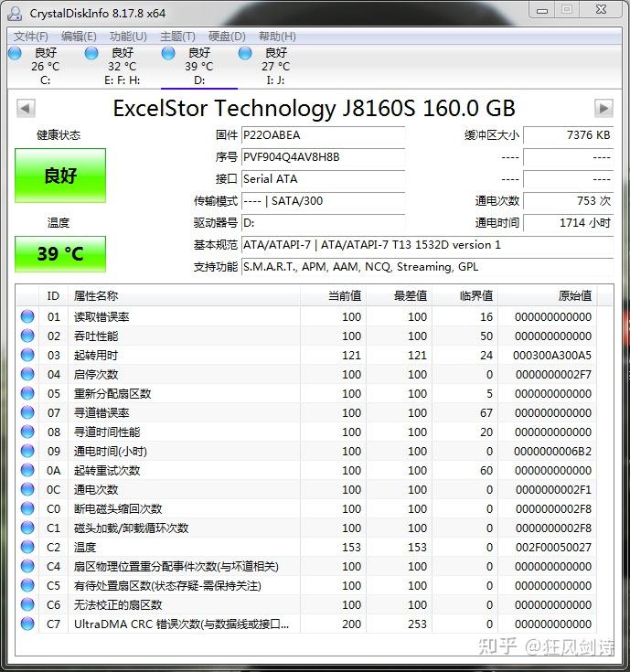Click status orb for attribute C6 无法校正的扇区数

pos(27,604)
